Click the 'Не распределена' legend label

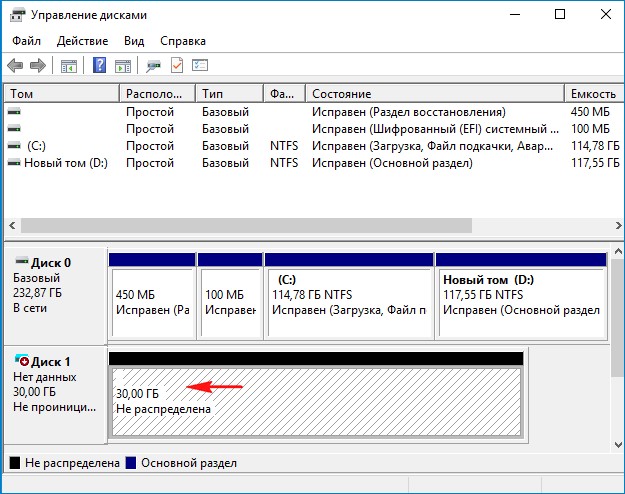[x=72, y=463]
